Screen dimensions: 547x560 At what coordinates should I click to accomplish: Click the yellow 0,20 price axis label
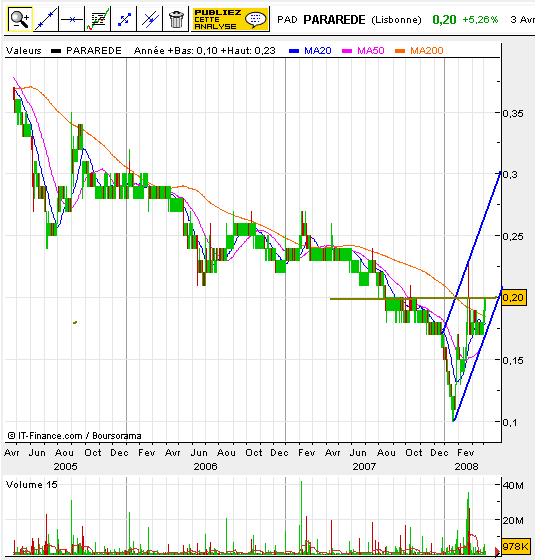click(x=513, y=298)
